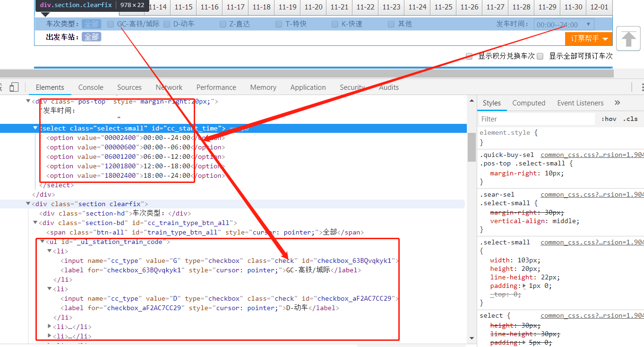Check the D-动车 train type checkbox

166,24
